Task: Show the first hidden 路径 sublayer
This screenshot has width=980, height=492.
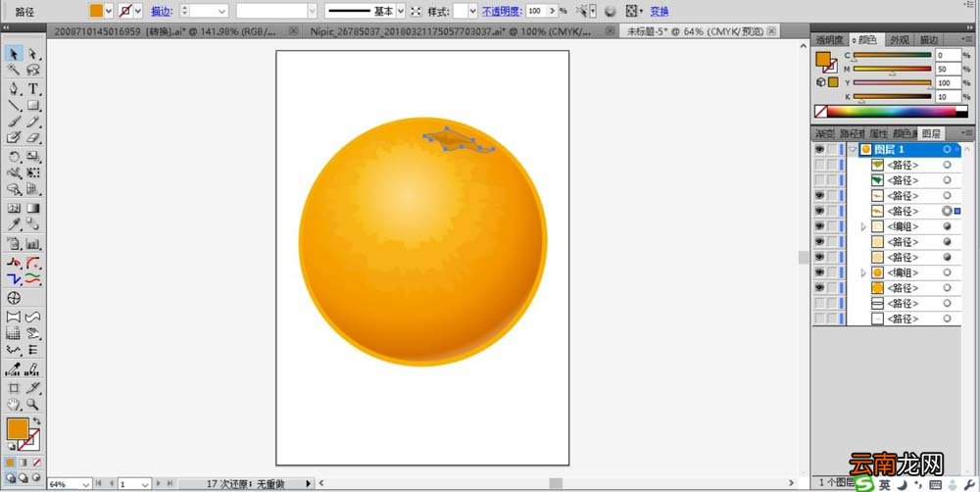Action: pos(819,165)
